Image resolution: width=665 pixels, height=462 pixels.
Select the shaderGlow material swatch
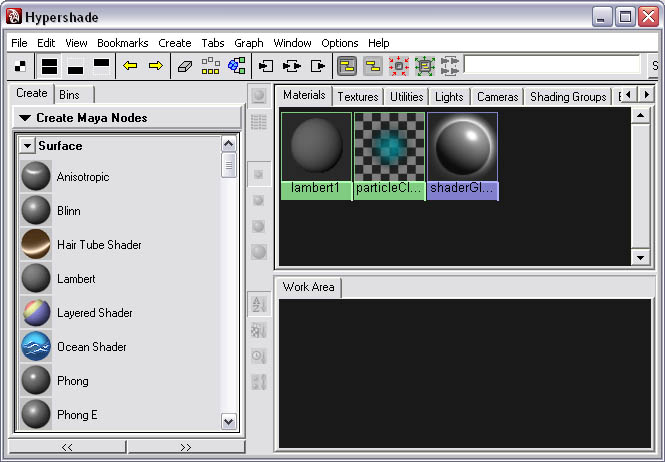click(x=463, y=156)
